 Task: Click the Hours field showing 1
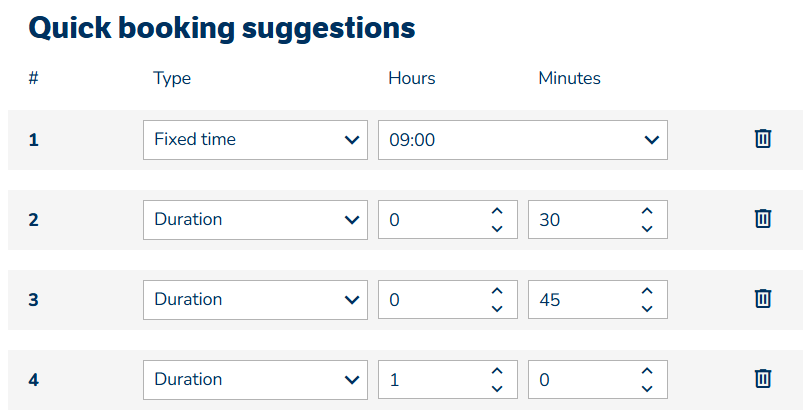coord(430,380)
